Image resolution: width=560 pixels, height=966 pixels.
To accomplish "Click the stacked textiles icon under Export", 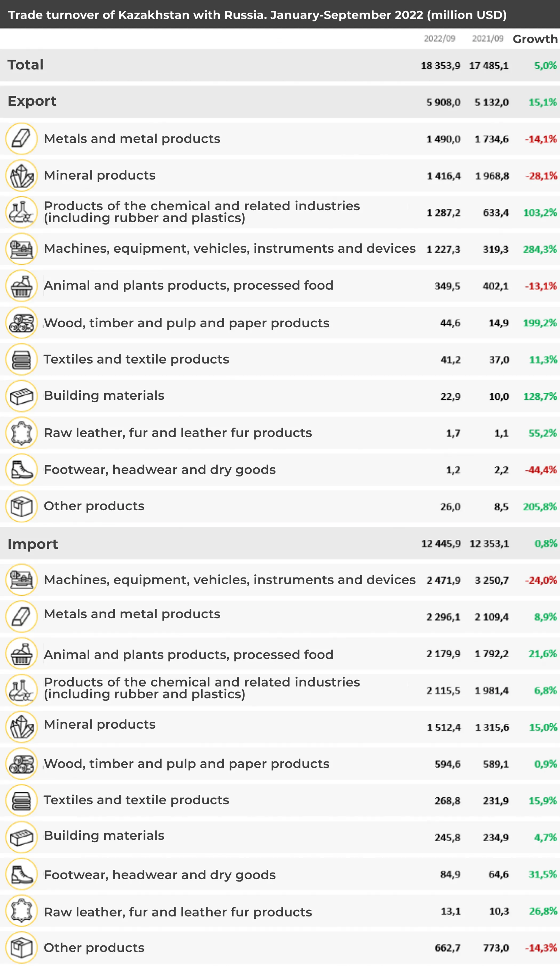I will click(21, 359).
